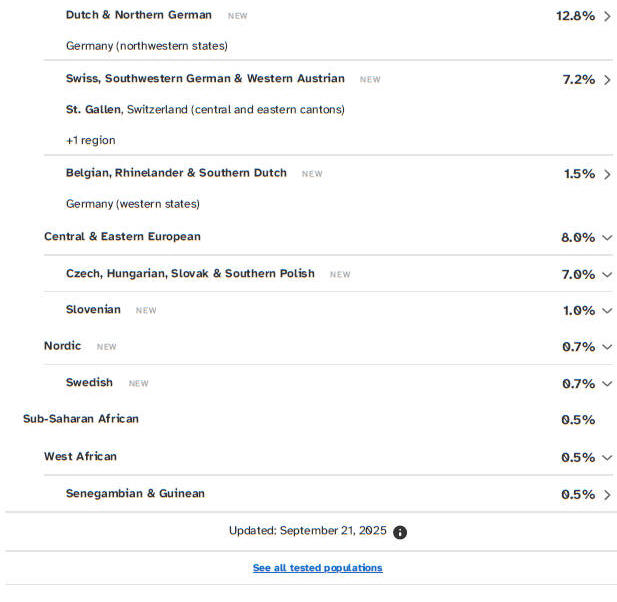Expand Czech, Hungarian, Slovak & Southern Polish chevron
Viewport: 617px width, 602px height.
pyautogui.click(x=607, y=274)
